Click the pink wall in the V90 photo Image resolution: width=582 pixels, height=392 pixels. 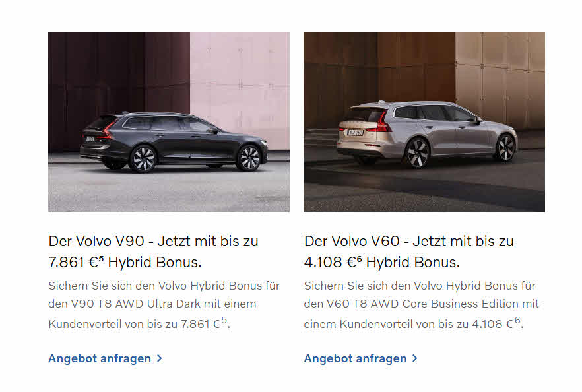pos(240,89)
